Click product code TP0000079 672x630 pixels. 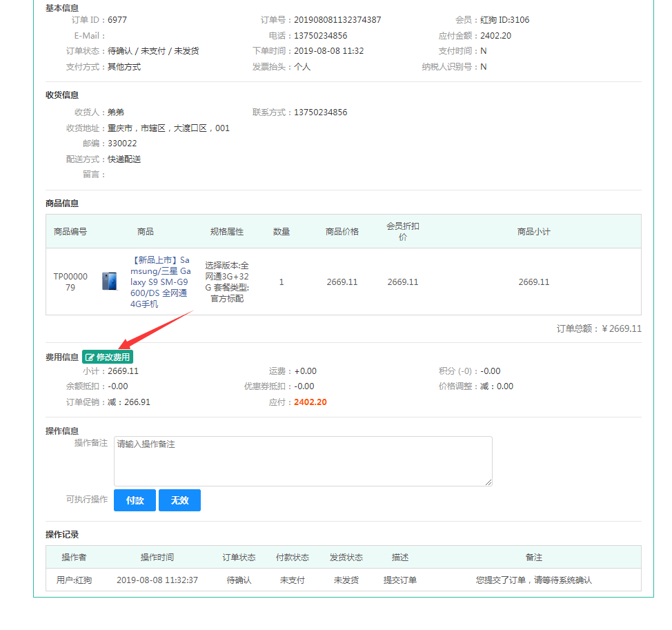point(70,282)
